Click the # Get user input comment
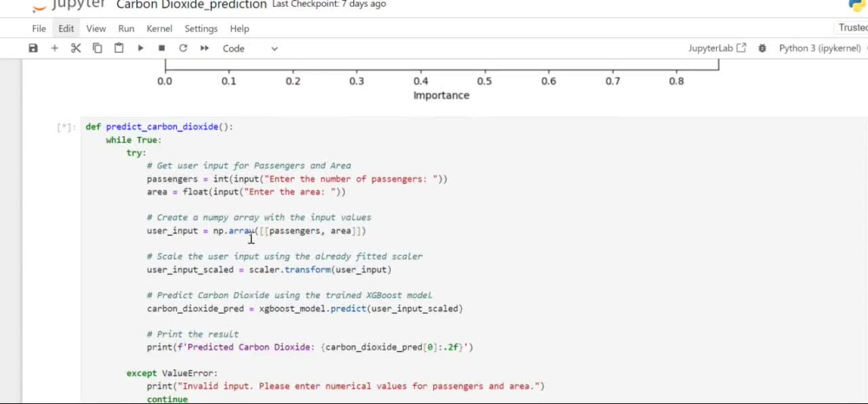Image resolution: width=868 pixels, height=404 pixels. pos(248,166)
